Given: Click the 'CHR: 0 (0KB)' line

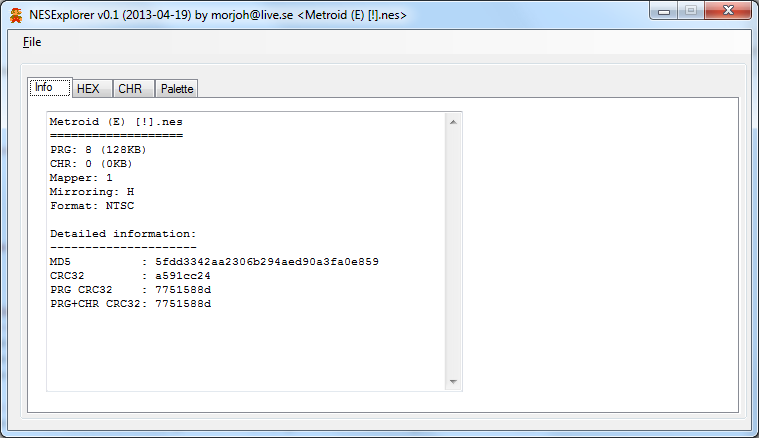Looking at the screenshot, I should click(91, 164).
